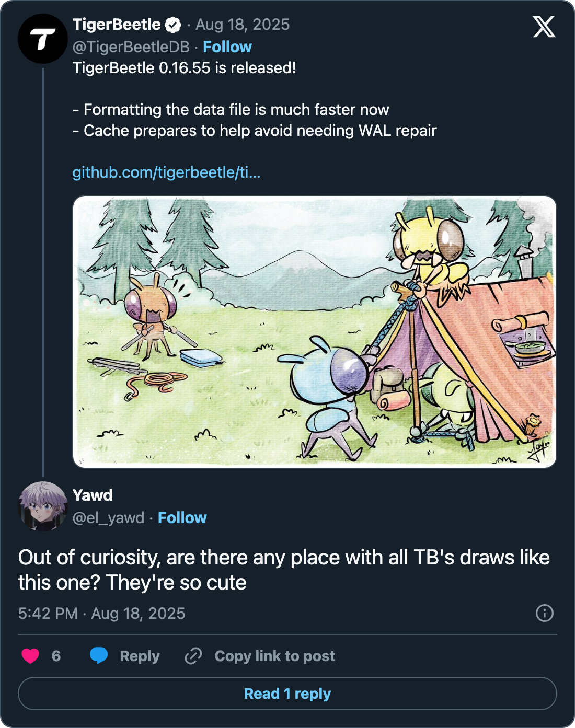Open the github.com/tigerbeetle link

(166, 172)
